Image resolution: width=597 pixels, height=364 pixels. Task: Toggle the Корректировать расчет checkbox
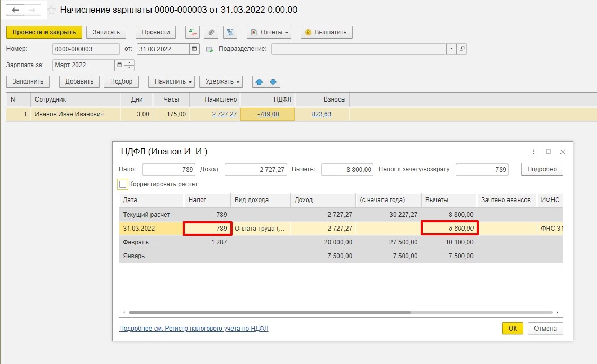pos(122,185)
